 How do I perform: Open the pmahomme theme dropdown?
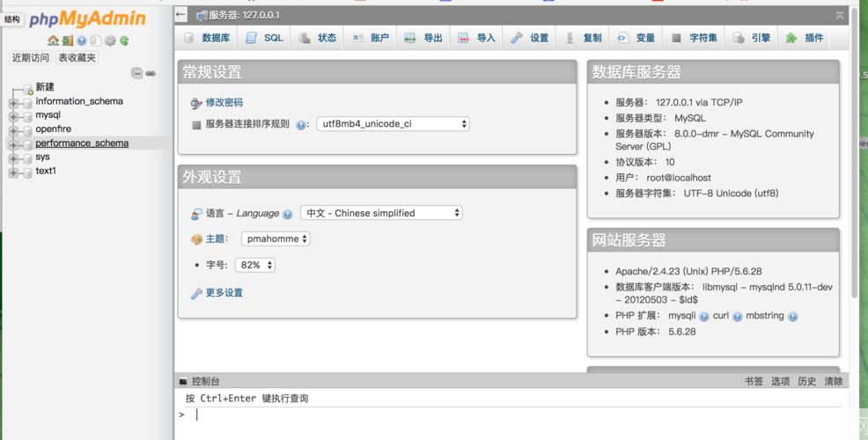coord(276,239)
